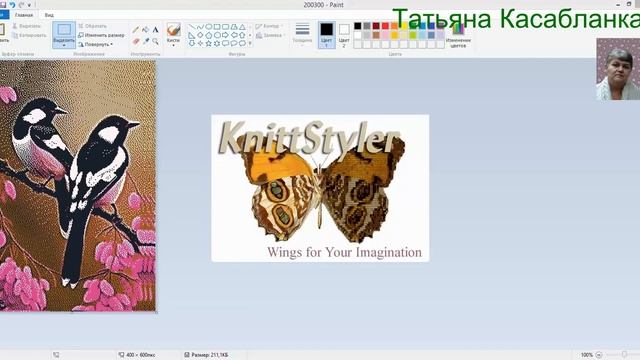Screen dimensions: 640x360
Task: Expand the Повернуть (Rotate) dropdown
Action: (x=96, y=44)
